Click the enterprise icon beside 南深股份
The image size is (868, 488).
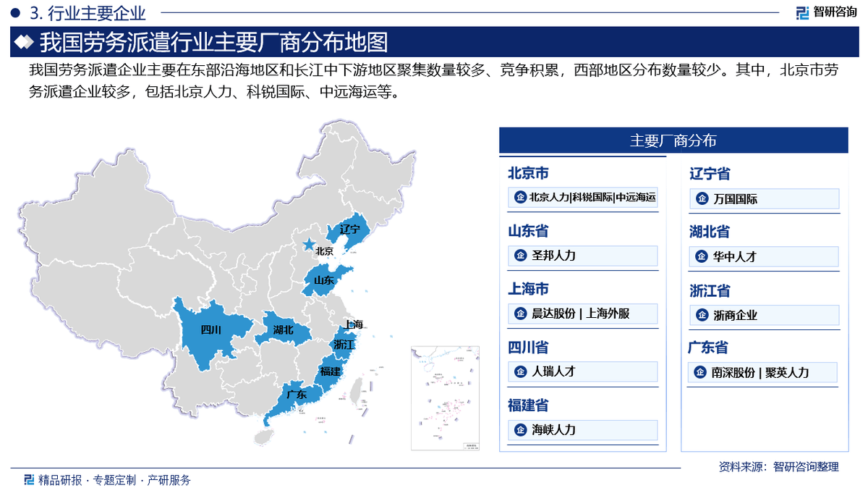[x=699, y=372]
